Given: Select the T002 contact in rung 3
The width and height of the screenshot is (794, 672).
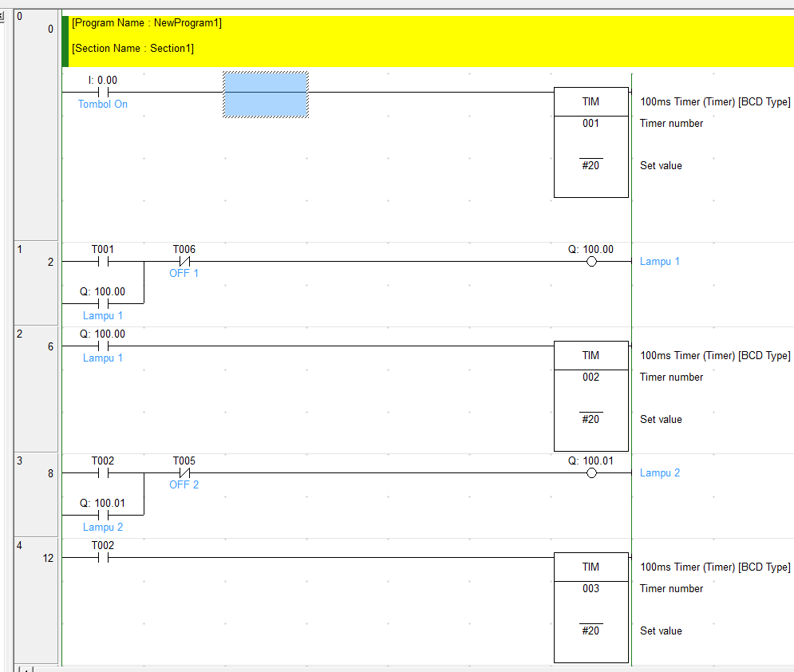Looking at the screenshot, I should (x=103, y=473).
